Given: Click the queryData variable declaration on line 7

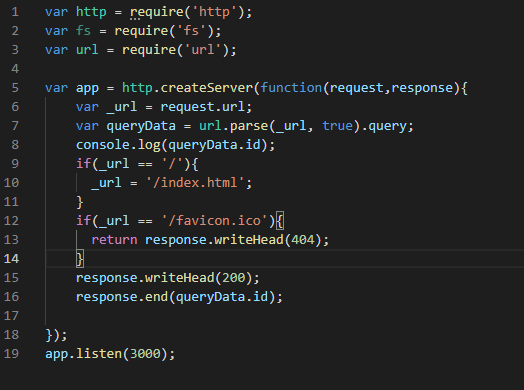Looking at the screenshot, I should (141, 126).
